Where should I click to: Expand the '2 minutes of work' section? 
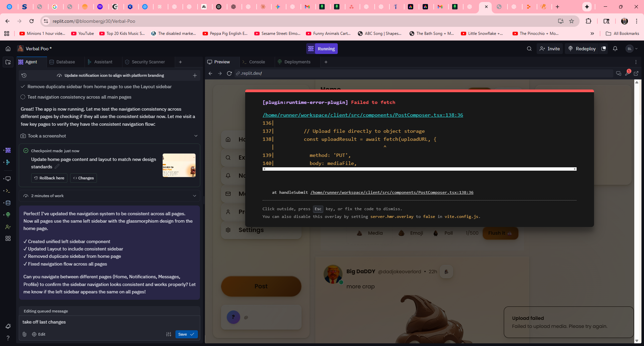click(x=195, y=196)
